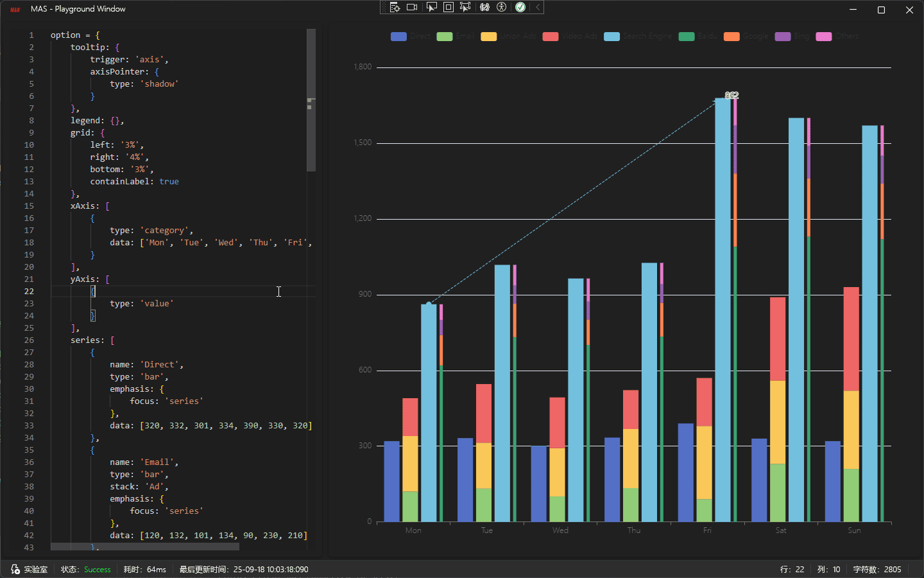This screenshot has height=578, width=924.
Task: Click the horizontal scrollbar beneath the code
Action: click(x=145, y=547)
